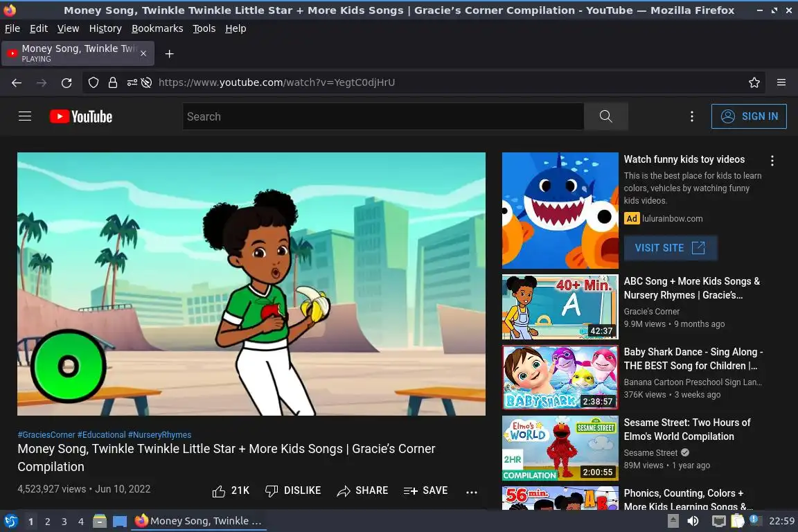Click the #GraciesCorner hashtag
Viewport: 798px width, 532px height.
pos(46,435)
